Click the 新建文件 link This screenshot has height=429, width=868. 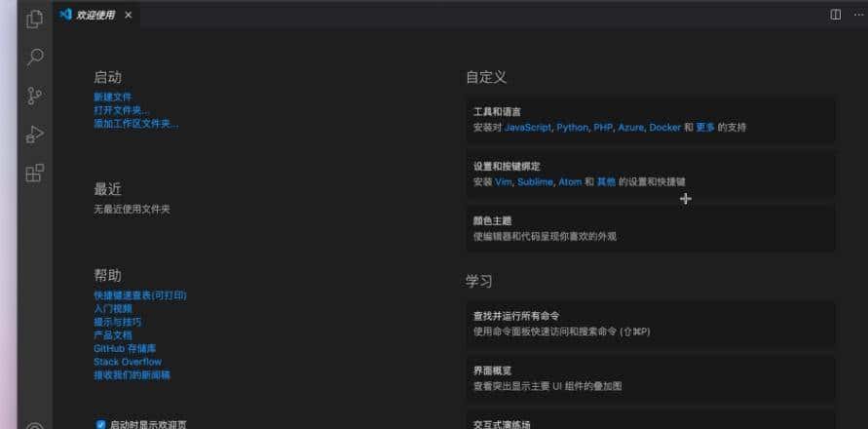[113, 97]
